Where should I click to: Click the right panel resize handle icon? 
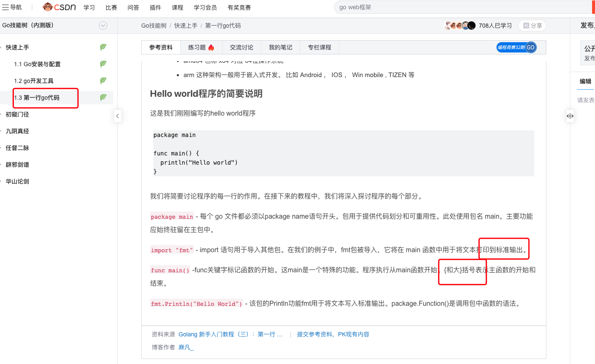tap(570, 116)
